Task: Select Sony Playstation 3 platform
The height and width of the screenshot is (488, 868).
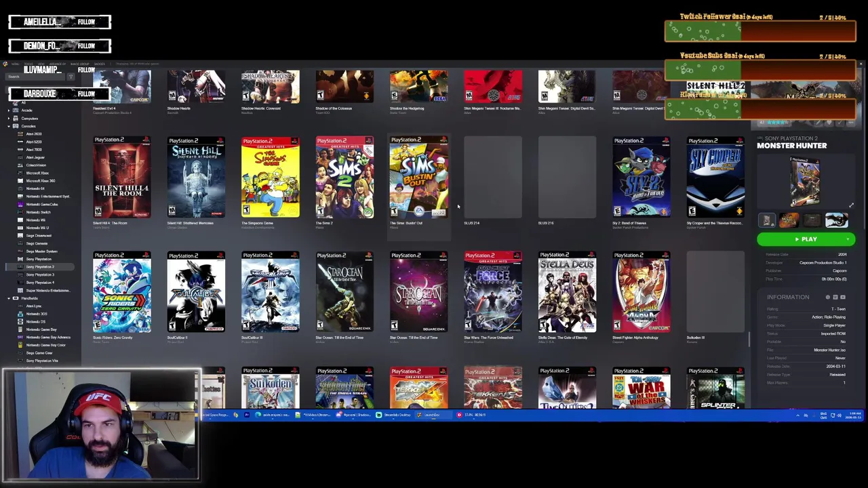Action: coord(40,274)
